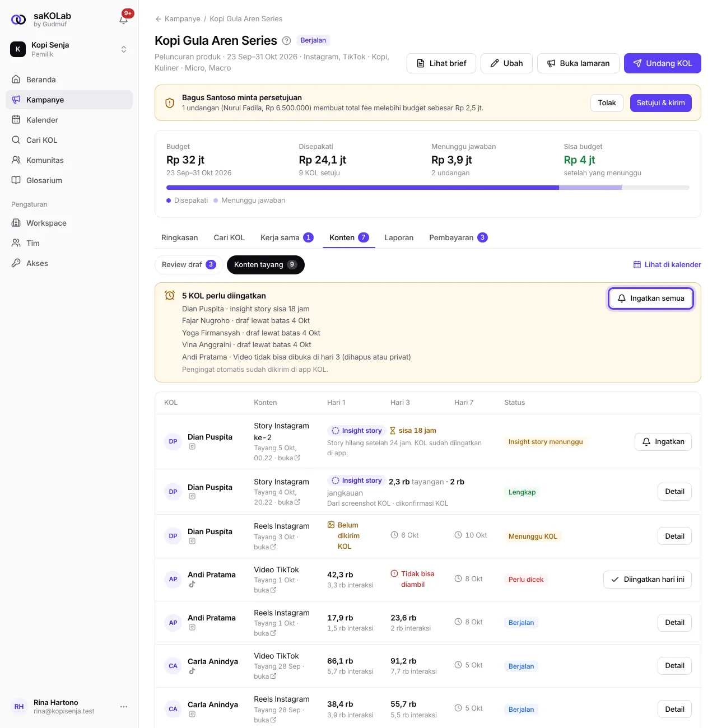Viewport: 717px width, 728px height.
Task: Open Detail for the Dian Puspita Lengkap row
Action: pos(674,492)
